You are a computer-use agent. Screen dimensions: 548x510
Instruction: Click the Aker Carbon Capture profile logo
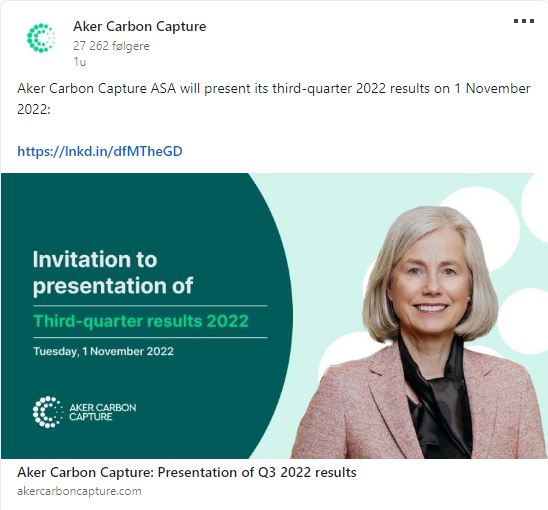point(41,38)
